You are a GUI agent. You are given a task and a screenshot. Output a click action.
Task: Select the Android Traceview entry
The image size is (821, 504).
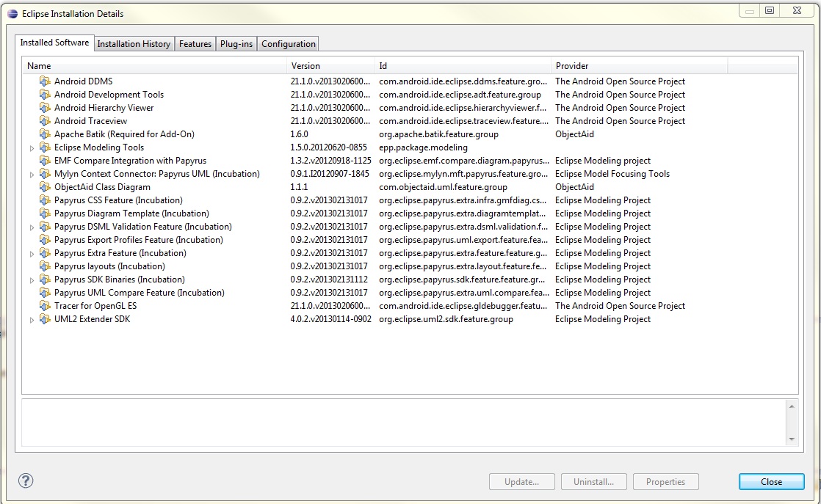(x=410, y=121)
